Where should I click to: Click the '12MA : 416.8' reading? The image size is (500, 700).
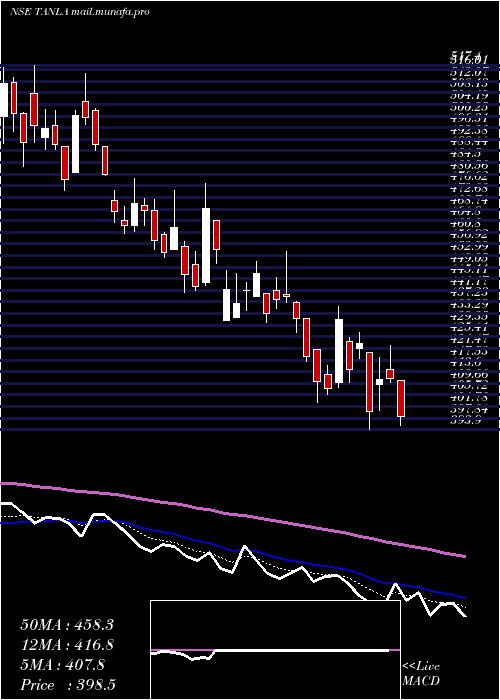67,645
